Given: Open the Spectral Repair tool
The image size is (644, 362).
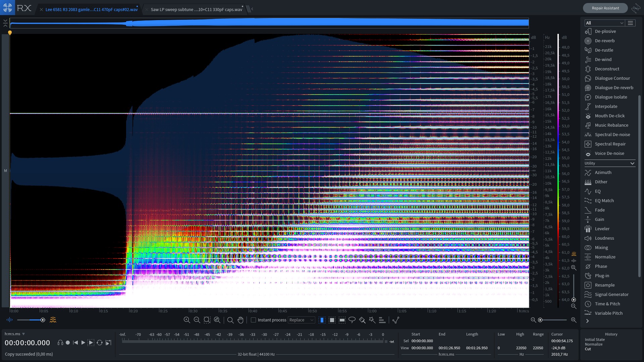Looking at the screenshot, I should point(610,144).
